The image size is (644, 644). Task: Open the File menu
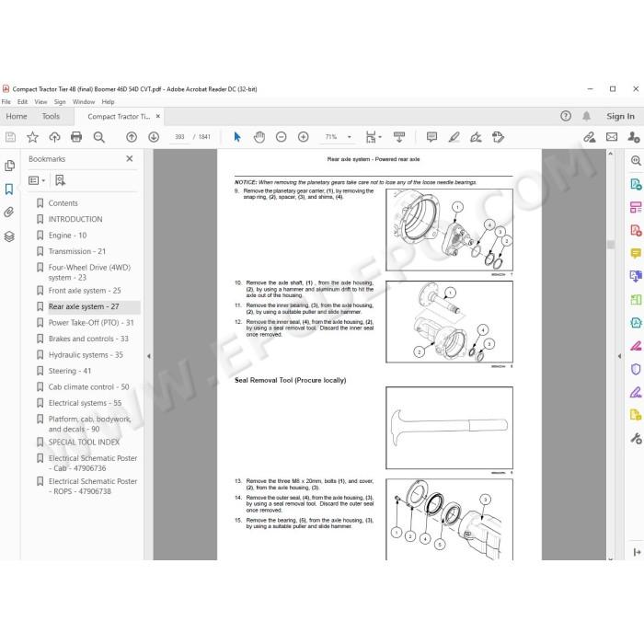click(6, 101)
